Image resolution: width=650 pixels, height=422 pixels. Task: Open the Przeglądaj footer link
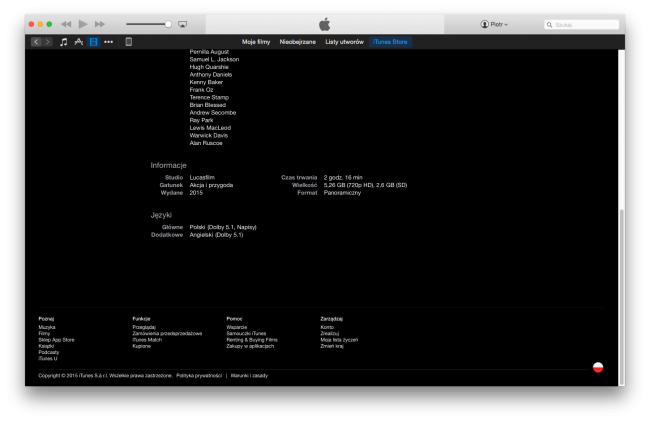pos(144,327)
